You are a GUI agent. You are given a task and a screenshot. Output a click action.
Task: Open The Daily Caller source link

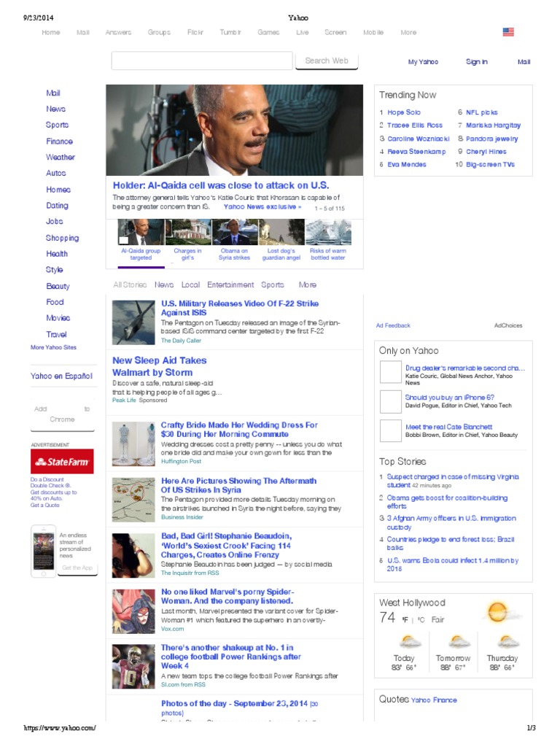coord(181,341)
